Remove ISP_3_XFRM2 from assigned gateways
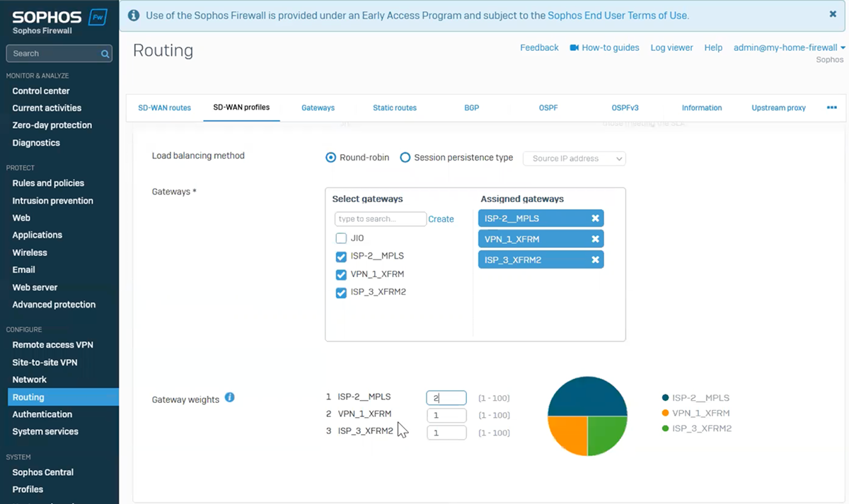The height and width of the screenshot is (504, 849). coord(595,260)
